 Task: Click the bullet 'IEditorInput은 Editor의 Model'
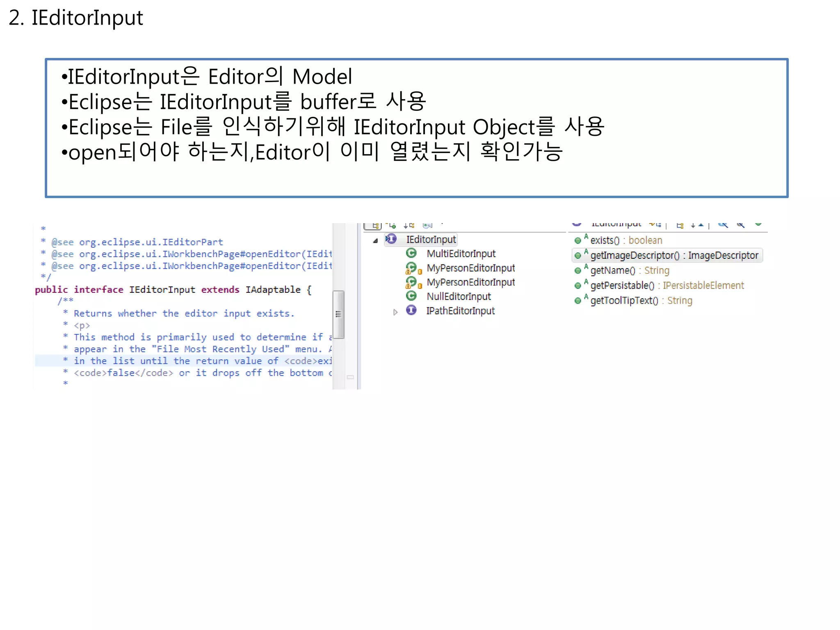click(207, 77)
